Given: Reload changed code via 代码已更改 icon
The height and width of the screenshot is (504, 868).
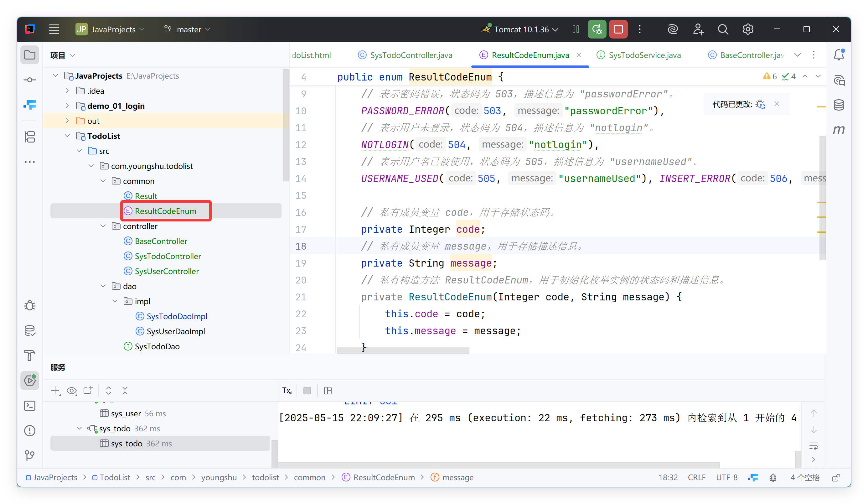Looking at the screenshot, I should coord(760,104).
